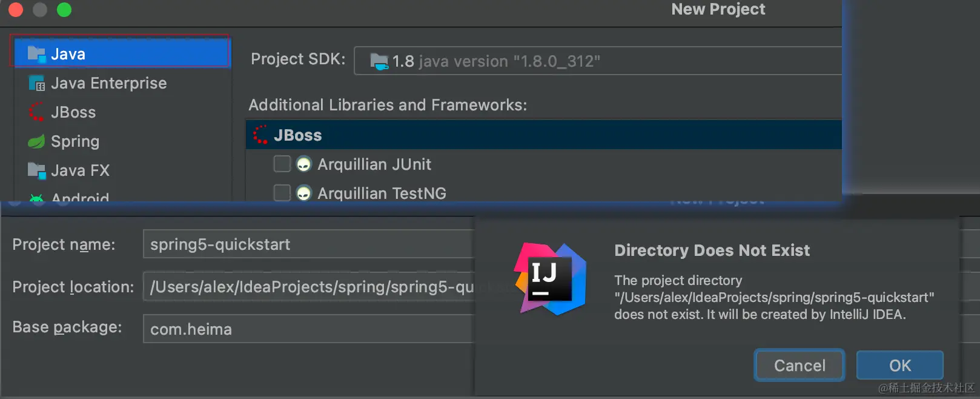980x399 pixels.
Task: Click the Project SDK label
Action: [x=298, y=59]
